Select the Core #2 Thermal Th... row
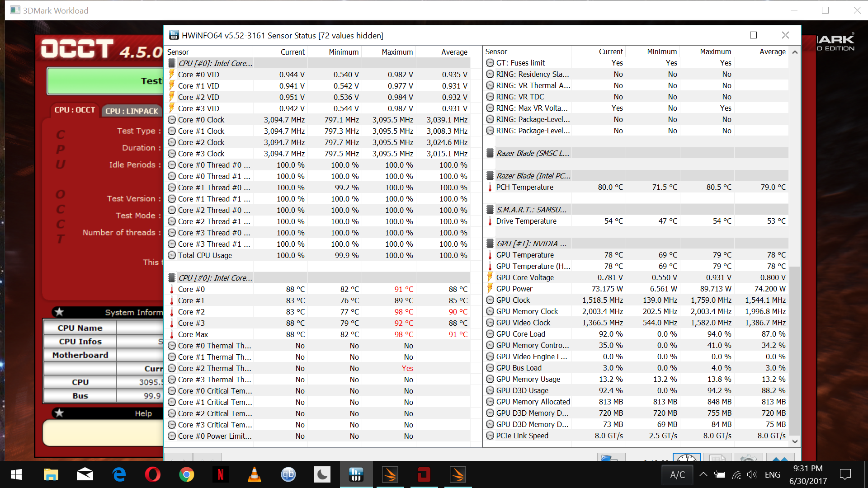 point(318,368)
